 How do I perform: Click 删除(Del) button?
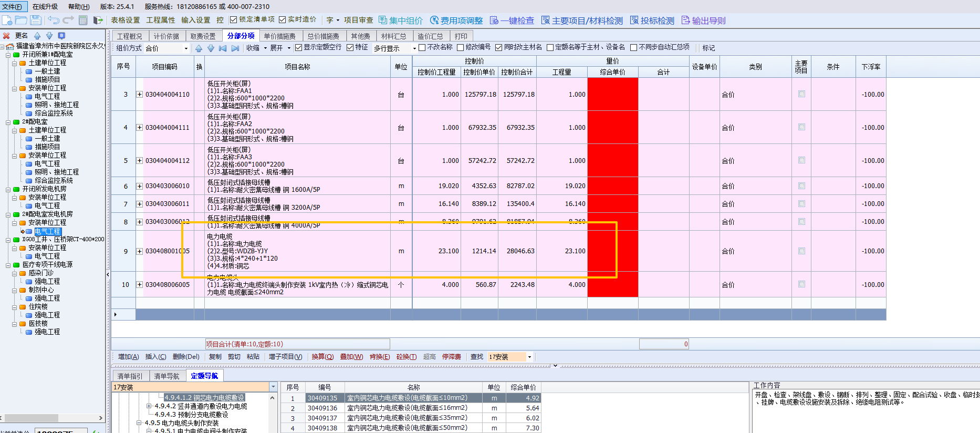[x=186, y=357]
